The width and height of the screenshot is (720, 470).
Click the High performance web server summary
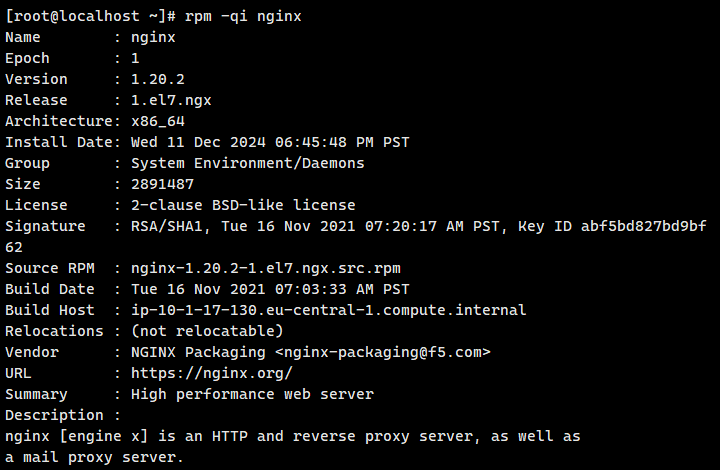[252, 394]
